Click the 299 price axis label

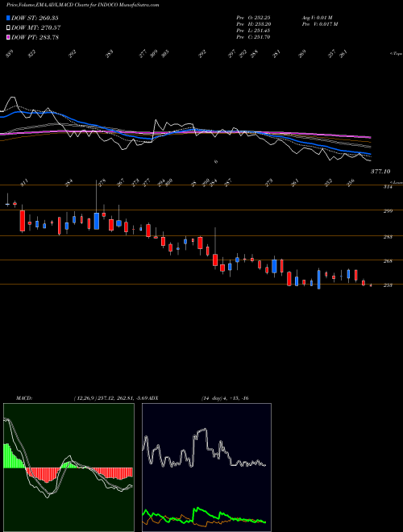[x=388, y=211]
